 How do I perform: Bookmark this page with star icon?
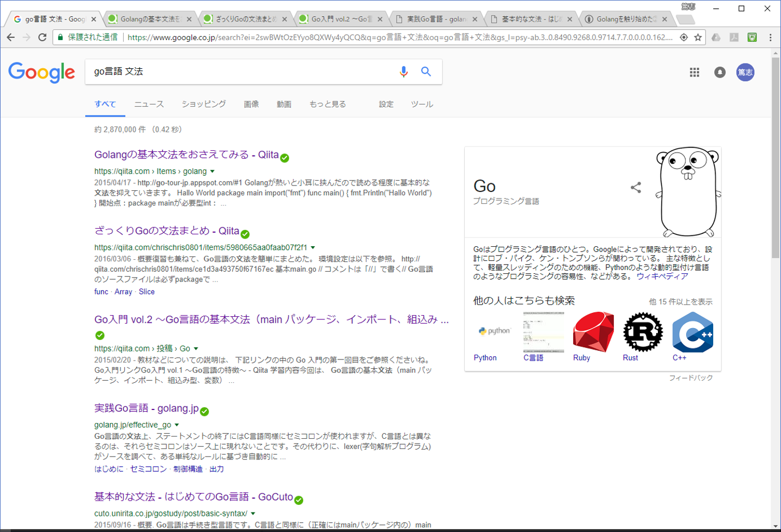(698, 37)
